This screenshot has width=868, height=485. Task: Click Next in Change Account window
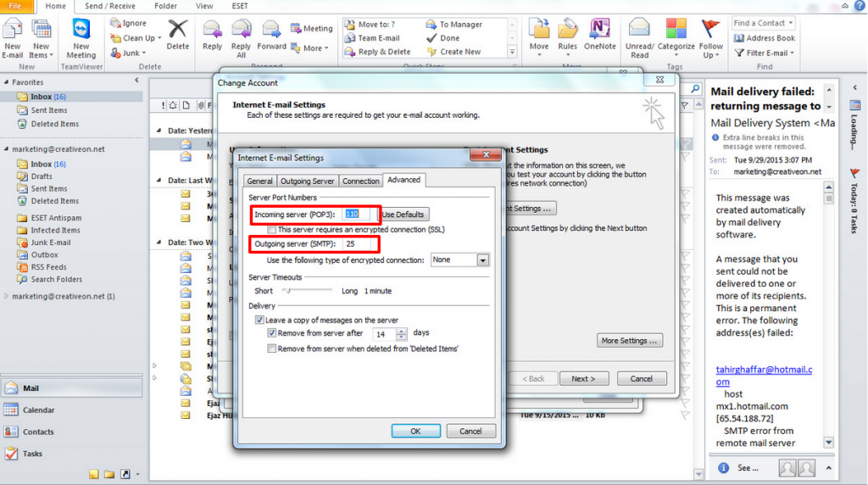583,379
